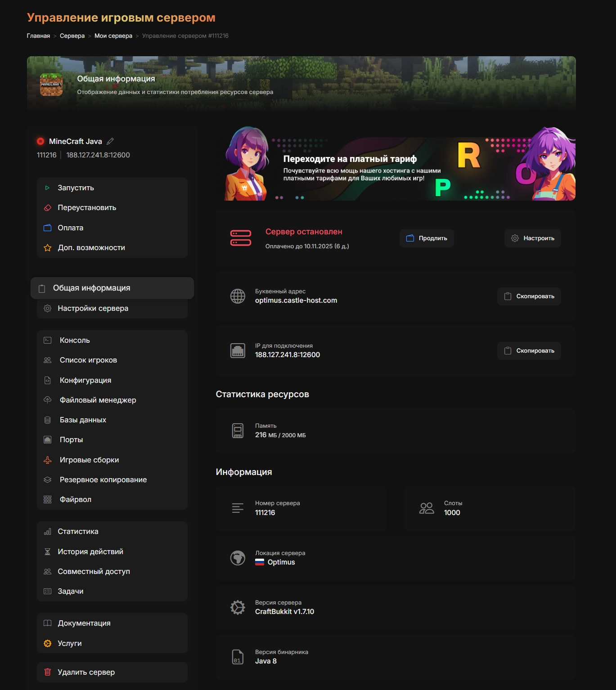This screenshot has height=690, width=616.
Task: Click the eraser icon for Переустановить
Action: [47, 208]
